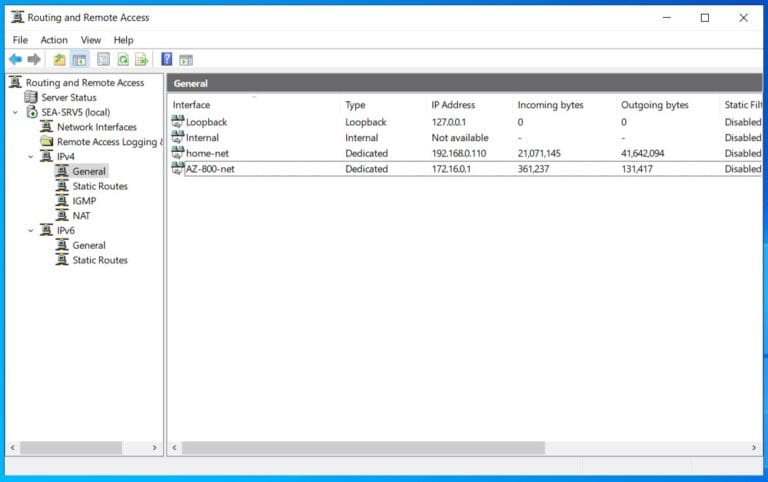The height and width of the screenshot is (482, 768).
Task: Select Remote Access Logging in the tree
Action: pos(110,142)
